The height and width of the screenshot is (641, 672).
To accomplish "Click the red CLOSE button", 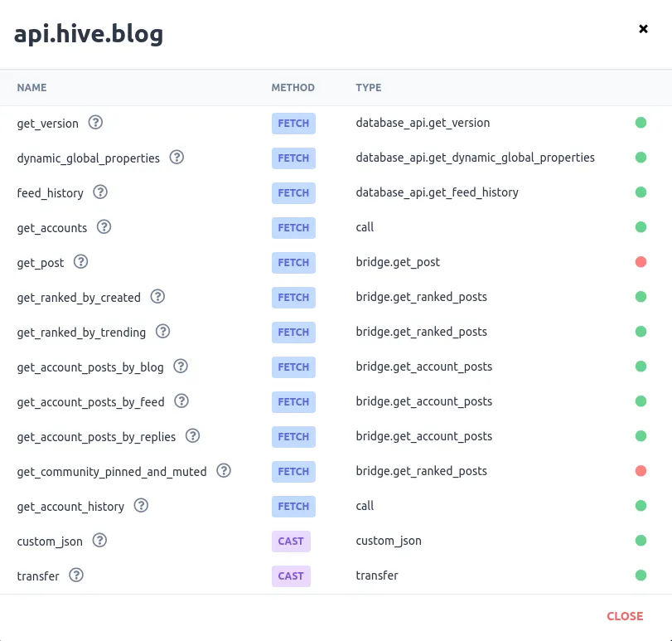I will [625, 616].
